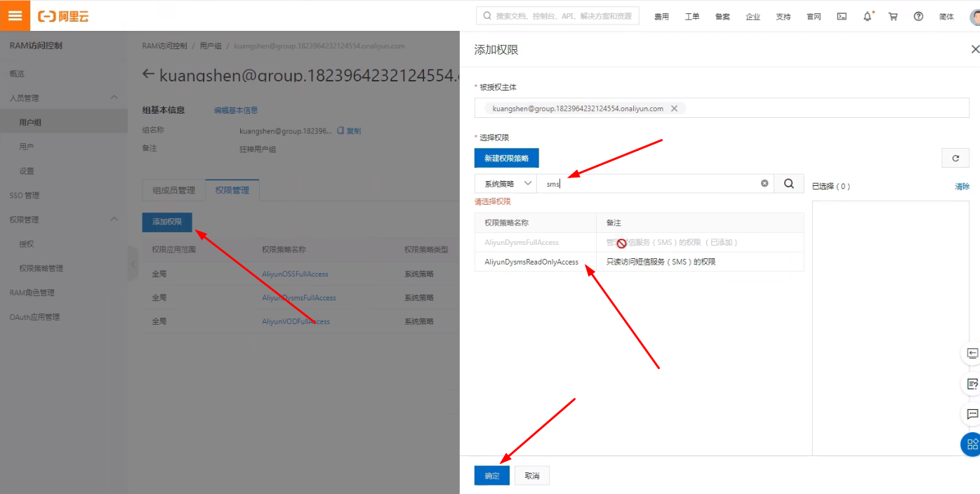
Task: Confirm with the 确定 button
Action: coord(492,476)
